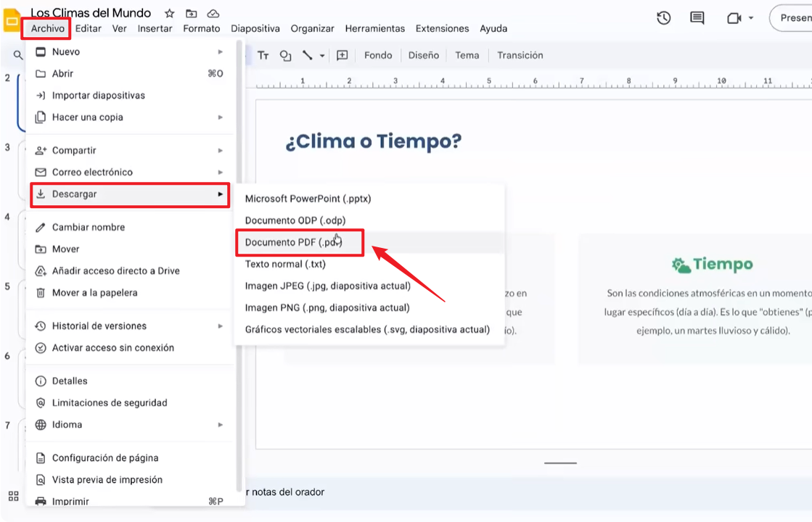
Task: Click the Fondo button
Action: (x=378, y=55)
